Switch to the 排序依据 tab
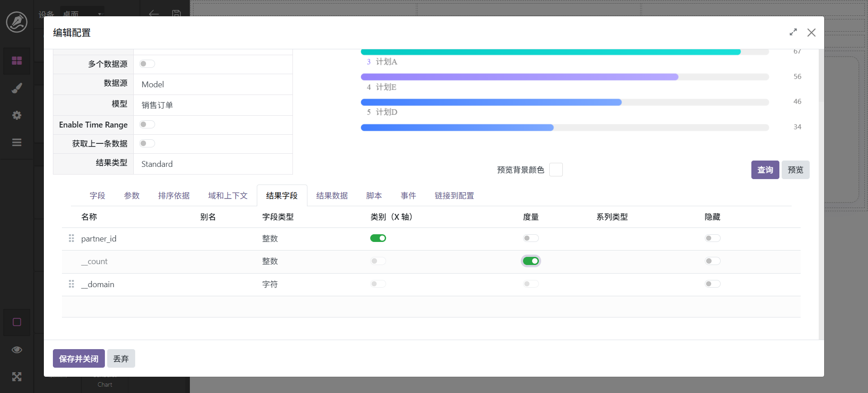 coord(174,195)
